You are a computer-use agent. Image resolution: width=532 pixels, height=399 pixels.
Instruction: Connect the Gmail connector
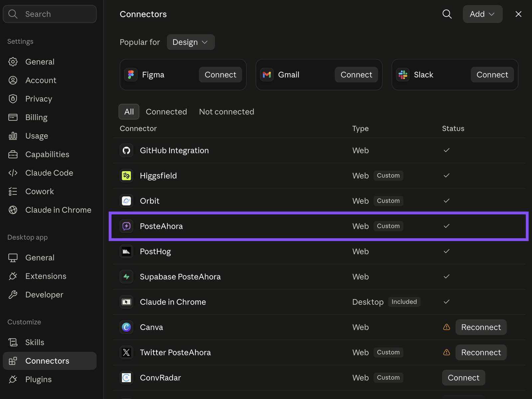tap(356, 75)
